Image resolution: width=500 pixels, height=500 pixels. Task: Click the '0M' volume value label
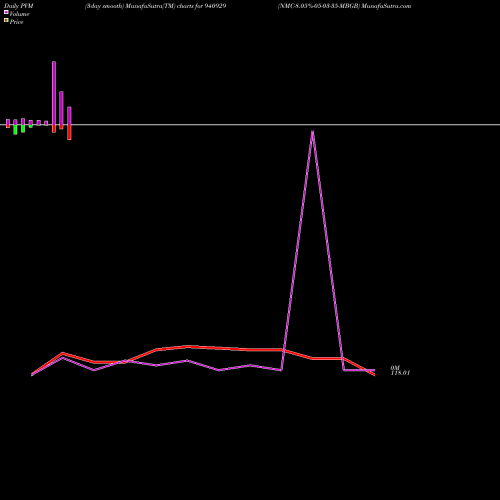tap(395, 368)
